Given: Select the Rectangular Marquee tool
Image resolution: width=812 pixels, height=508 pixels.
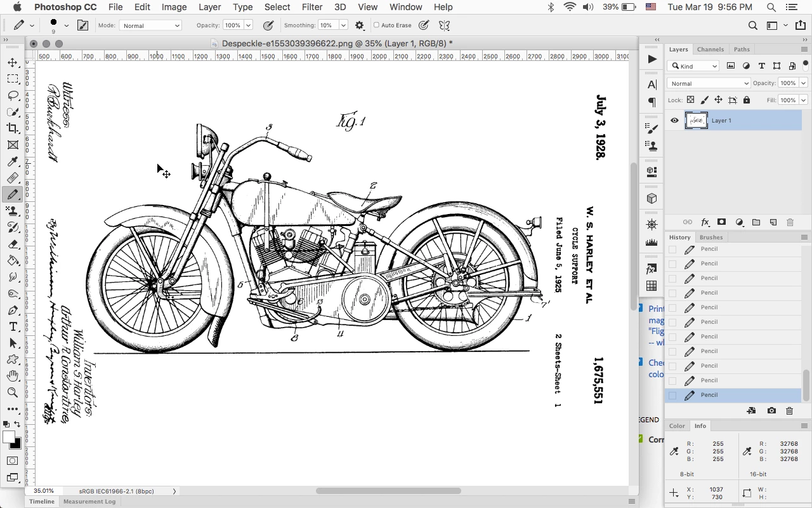Looking at the screenshot, I should click(13, 79).
